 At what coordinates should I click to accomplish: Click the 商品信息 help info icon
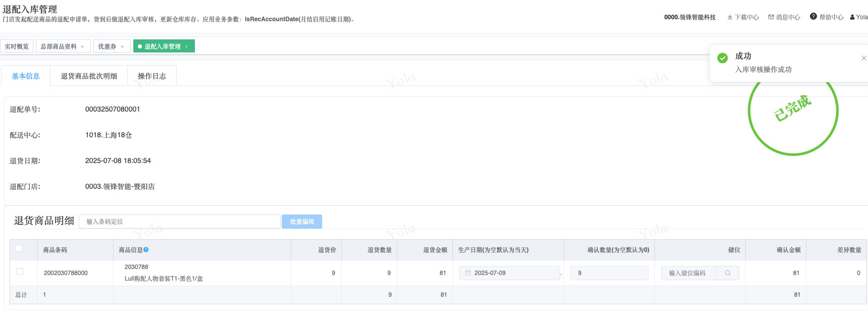(146, 250)
